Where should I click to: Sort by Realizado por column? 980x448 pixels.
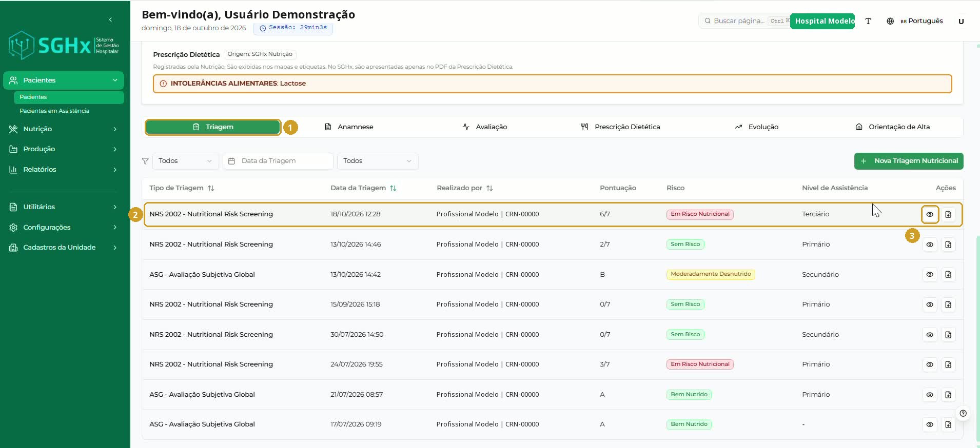point(489,188)
